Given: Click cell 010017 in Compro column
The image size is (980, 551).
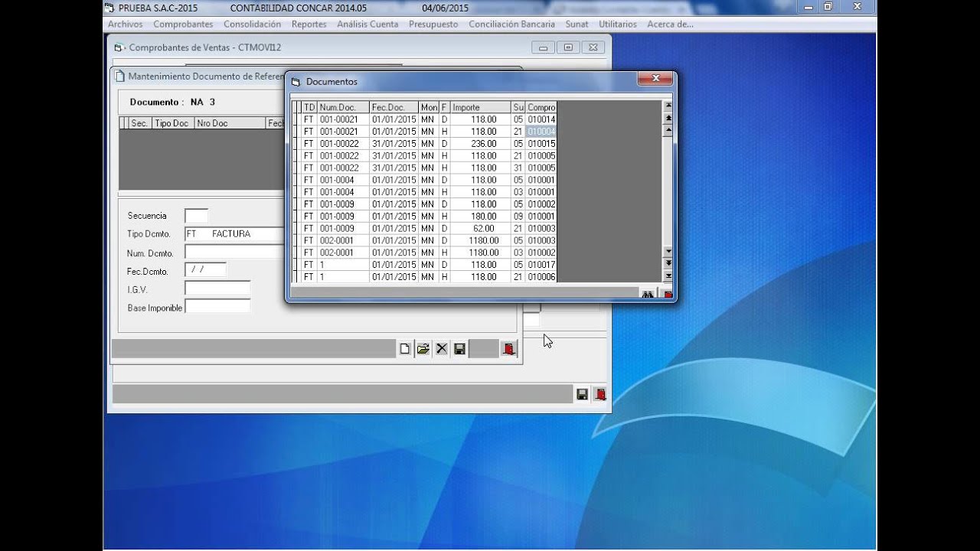Looking at the screenshot, I should pos(541,265).
